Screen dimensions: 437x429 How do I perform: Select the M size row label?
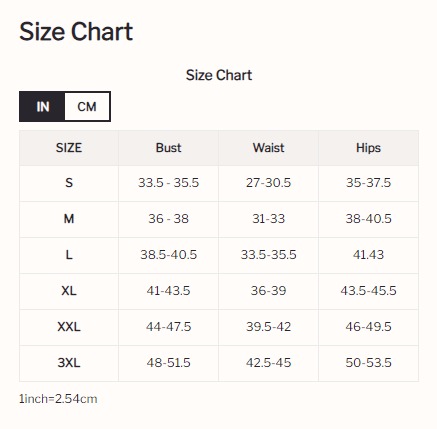pos(69,219)
